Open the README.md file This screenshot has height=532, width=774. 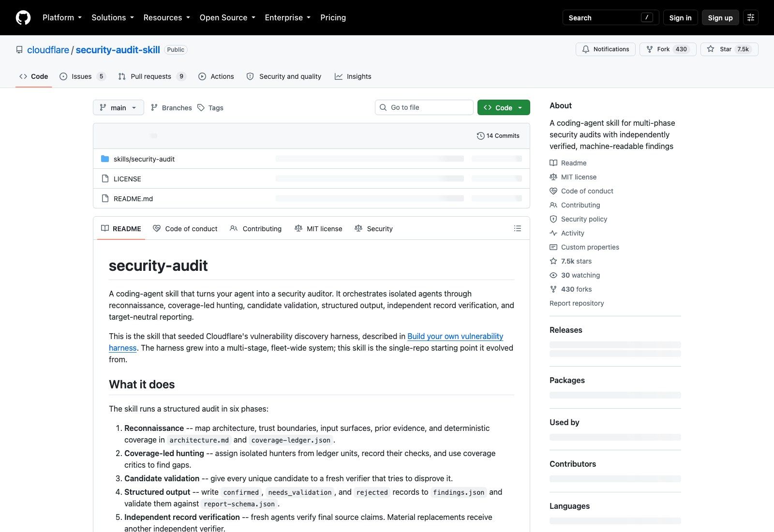[133, 199]
